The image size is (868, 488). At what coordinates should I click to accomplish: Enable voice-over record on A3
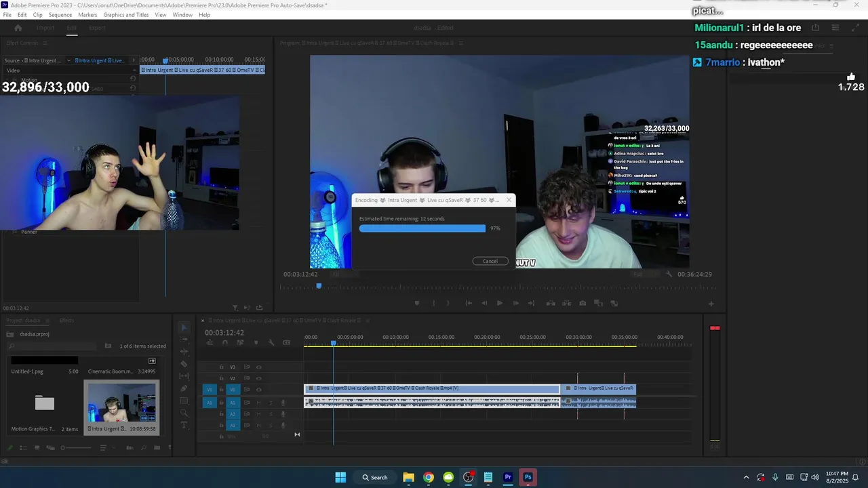pyautogui.click(x=283, y=425)
